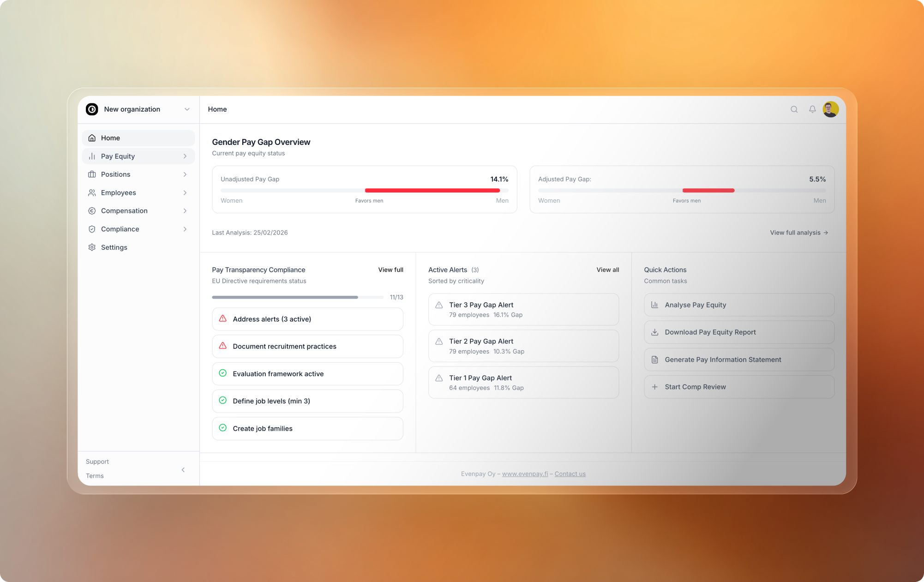This screenshot has width=924, height=582.
Task: Open search from the top bar
Action: point(794,109)
